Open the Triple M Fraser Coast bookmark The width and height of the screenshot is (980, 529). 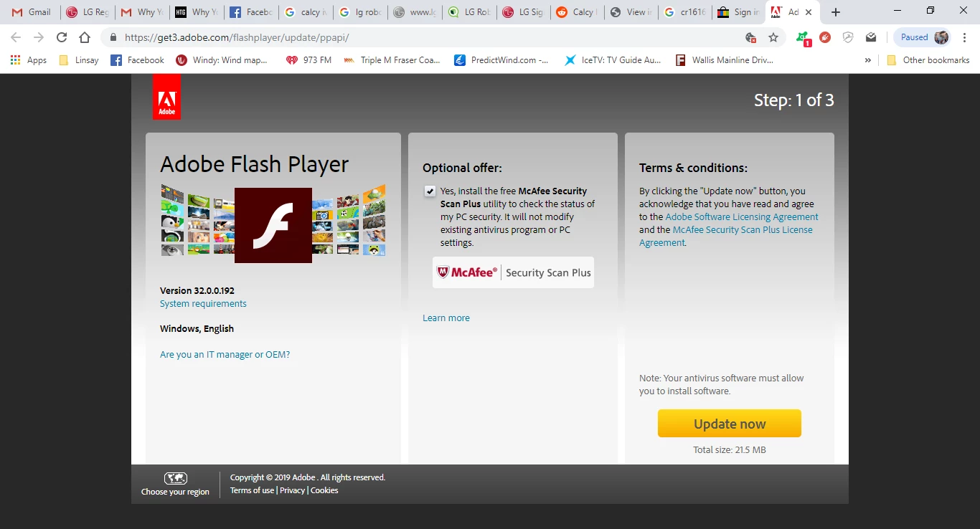[392, 60]
